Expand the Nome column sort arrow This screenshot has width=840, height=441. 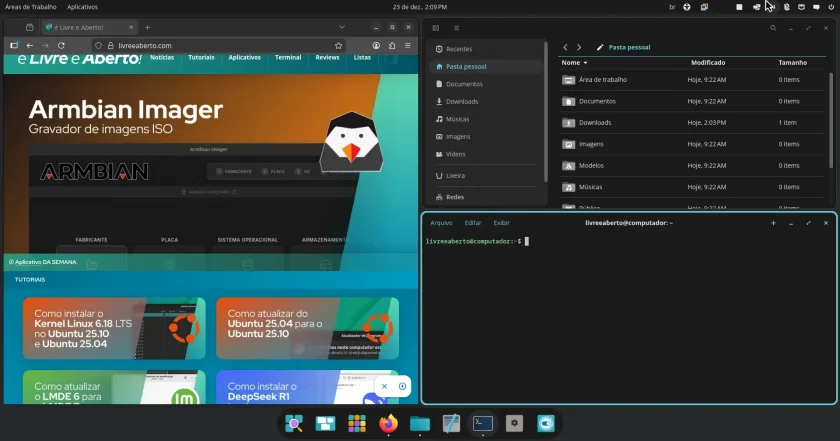click(x=585, y=63)
